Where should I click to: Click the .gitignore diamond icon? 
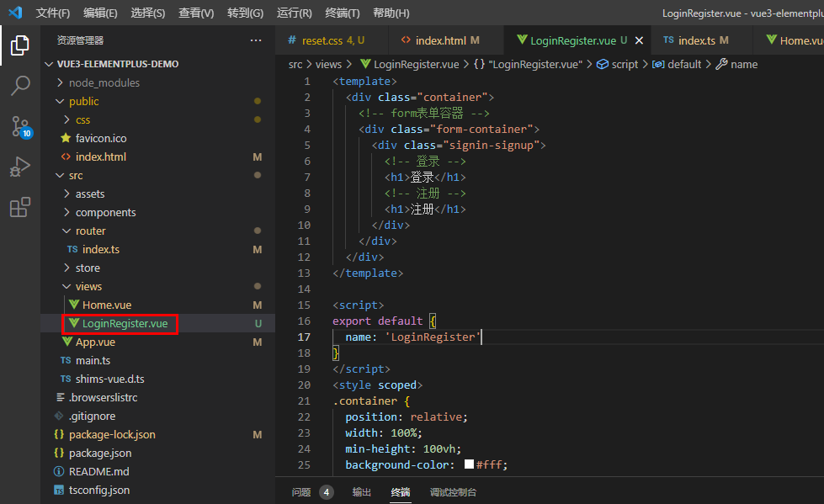tap(60, 416)
